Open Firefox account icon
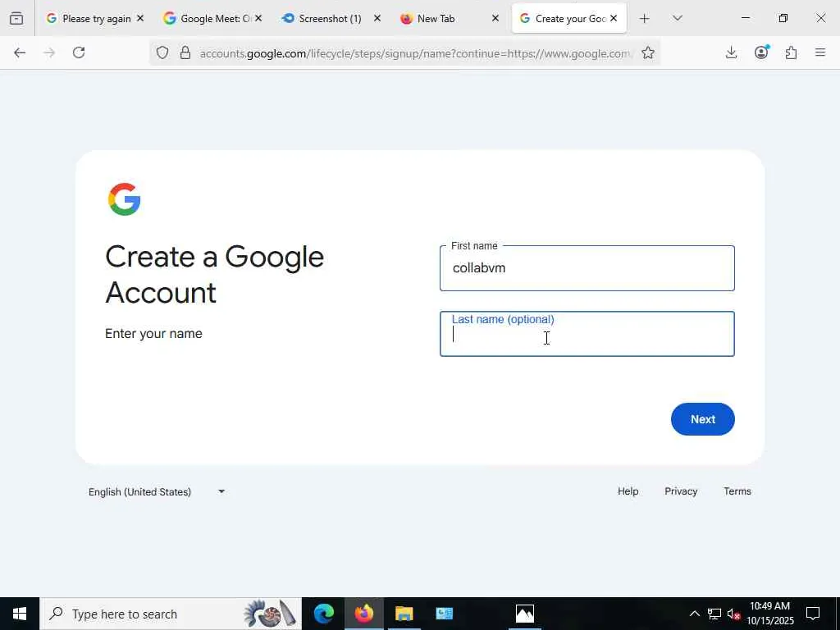840x630 pixels. tap(761, 52)
